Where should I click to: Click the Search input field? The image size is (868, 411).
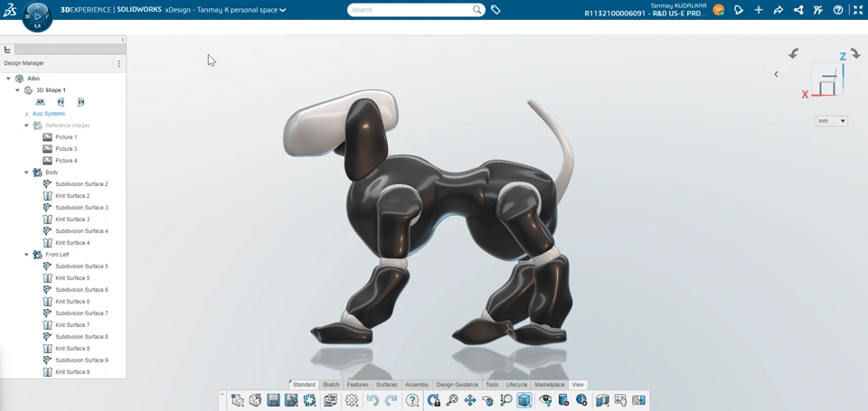click(x=410, y=10)
